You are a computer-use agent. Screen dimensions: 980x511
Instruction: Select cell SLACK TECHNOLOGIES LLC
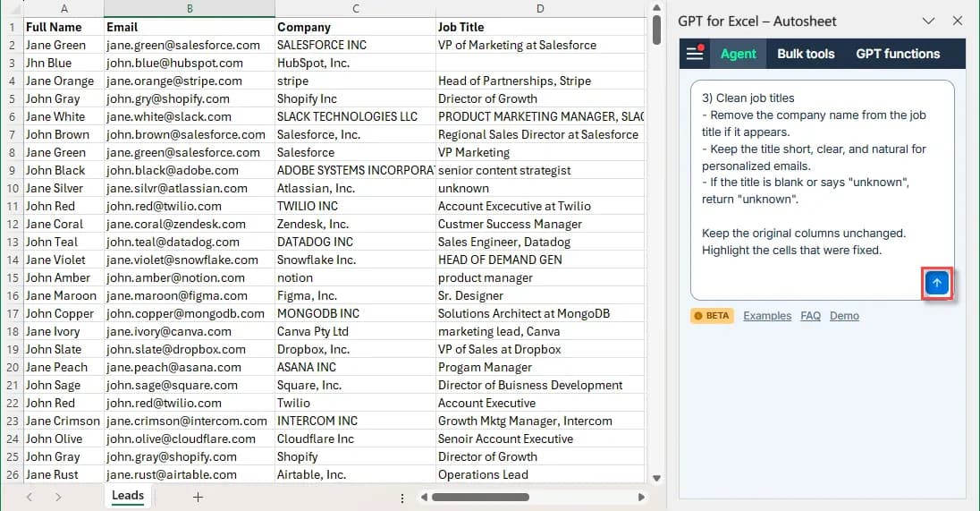[x=355, y=116]
